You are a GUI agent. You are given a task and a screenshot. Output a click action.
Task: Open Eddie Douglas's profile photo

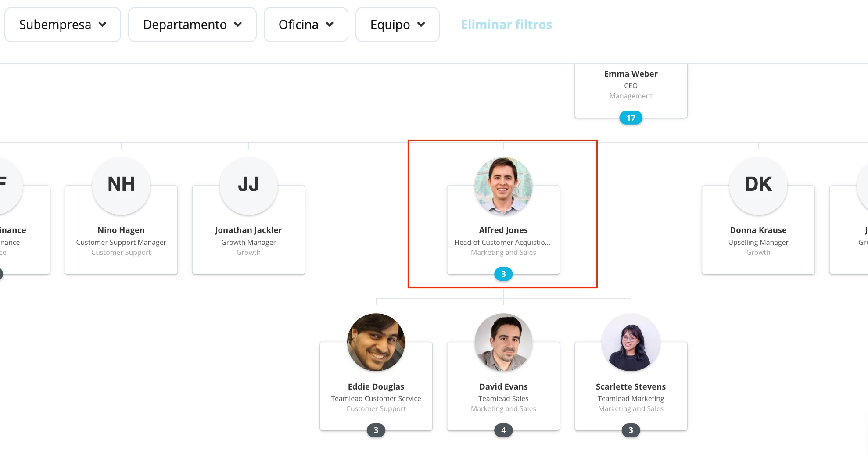[376, 342]
